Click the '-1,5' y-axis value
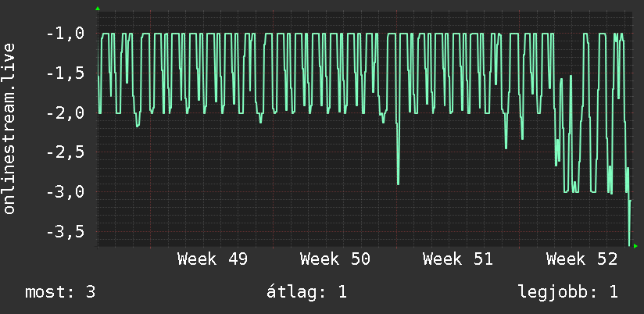Screen dimensions: 644x314 (x=66, y=74)
